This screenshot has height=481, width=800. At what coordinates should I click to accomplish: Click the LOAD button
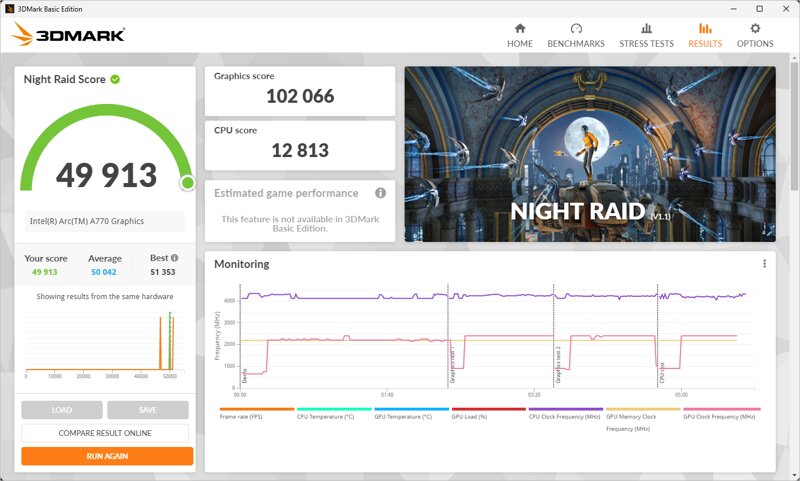[x=62, y=410]
